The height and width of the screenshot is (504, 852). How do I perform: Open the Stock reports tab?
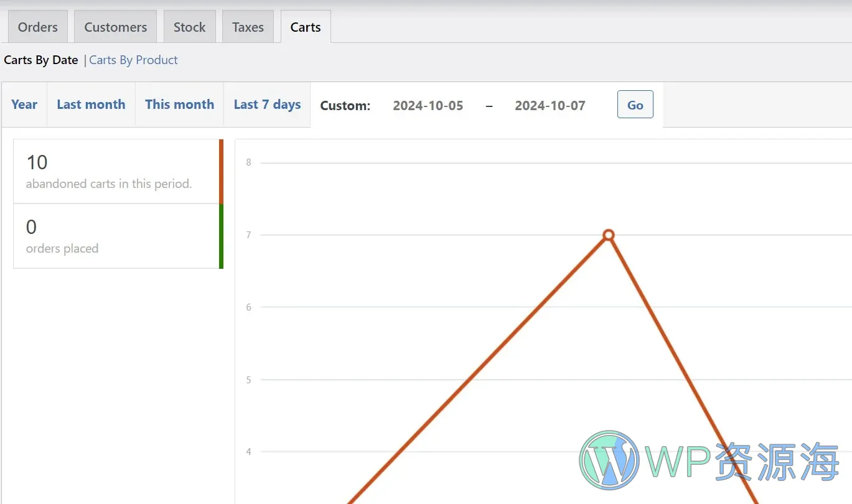tap(190, 27)
